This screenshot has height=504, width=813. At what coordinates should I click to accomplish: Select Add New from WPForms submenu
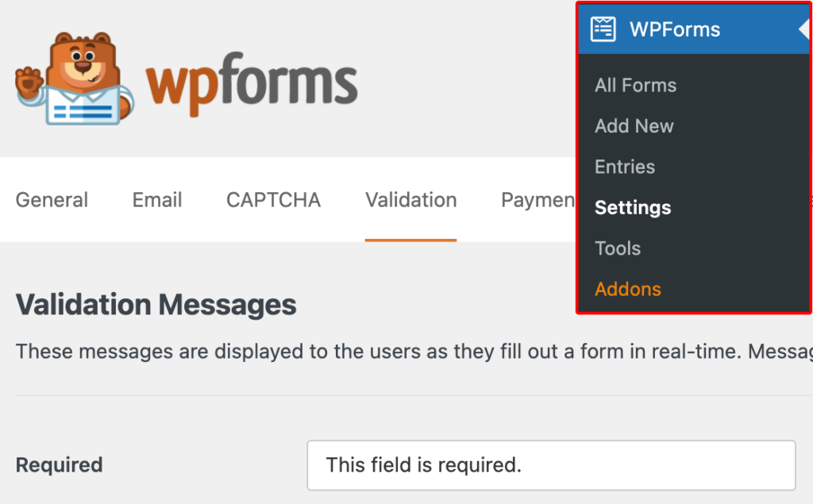coord(634,126)
